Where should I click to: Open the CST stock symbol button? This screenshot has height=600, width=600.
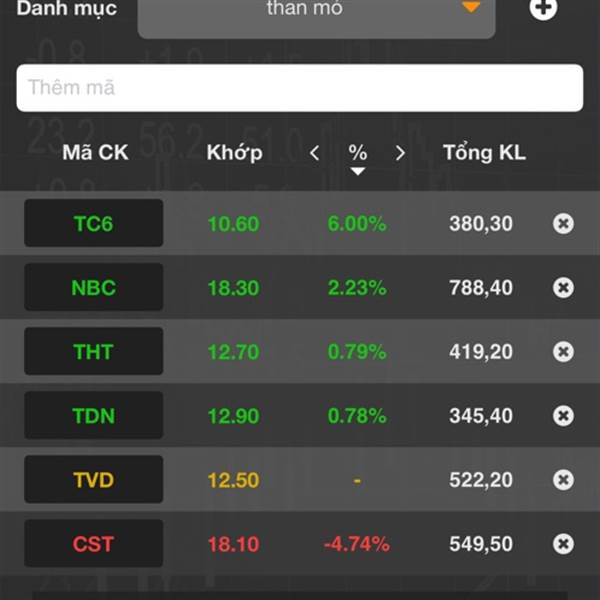pyautogui.click(x=94, y=543)
